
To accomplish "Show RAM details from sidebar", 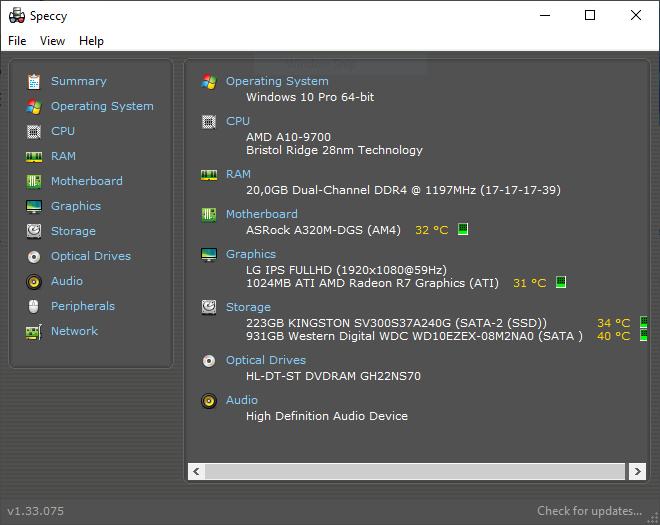I will (63, 156).
